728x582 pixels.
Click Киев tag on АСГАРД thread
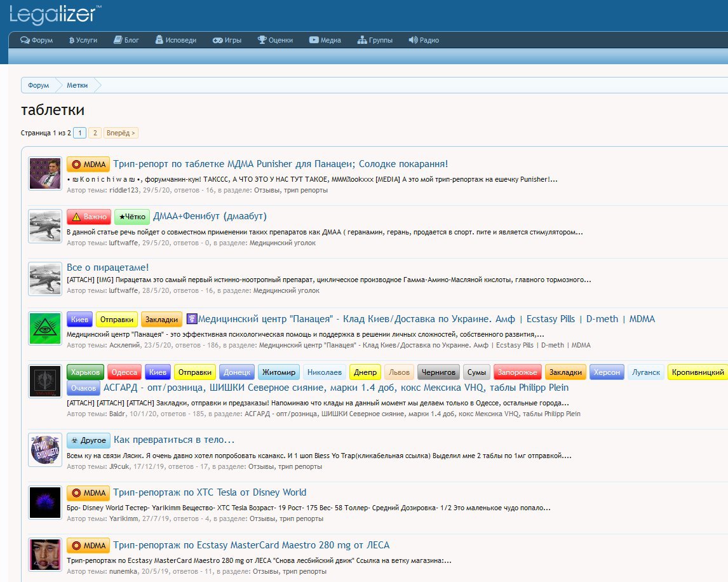[158, 372]
